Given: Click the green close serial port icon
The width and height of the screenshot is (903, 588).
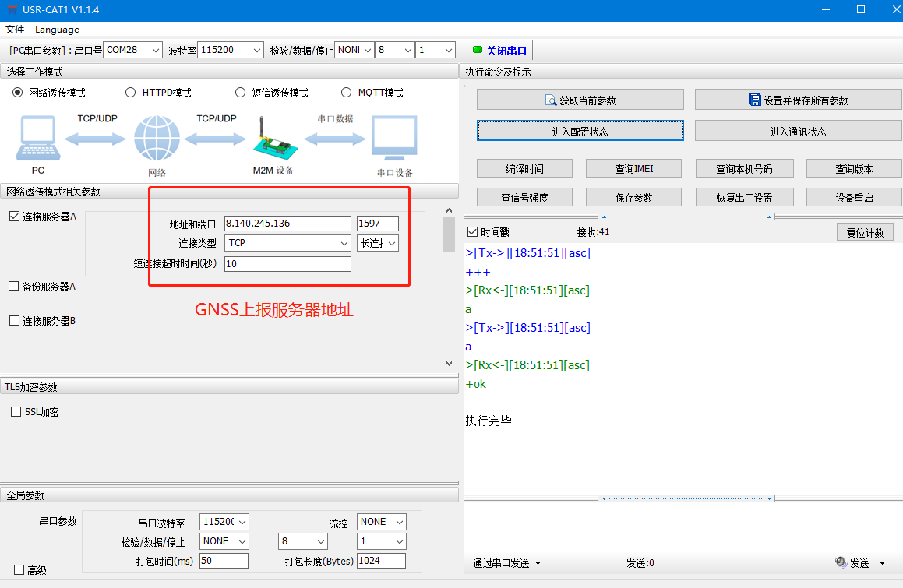Looking at the screenshot, I should 478,50.
